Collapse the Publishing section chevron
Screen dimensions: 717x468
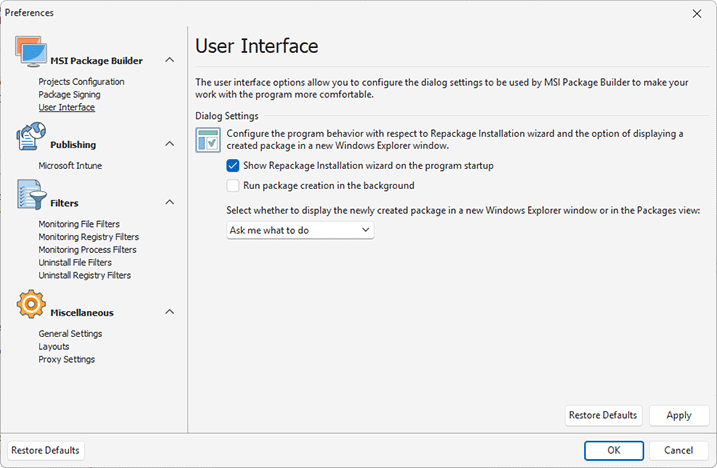[x=170, y=145]
